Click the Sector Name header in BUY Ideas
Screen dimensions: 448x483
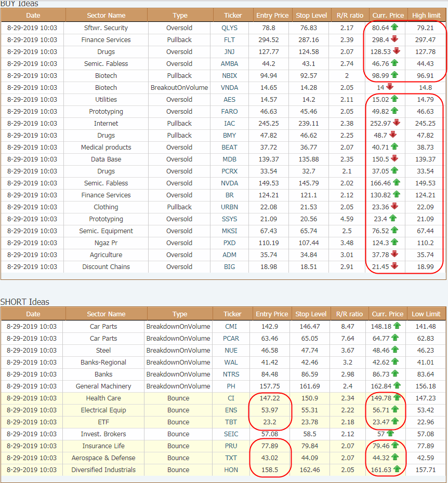[106, 15]
